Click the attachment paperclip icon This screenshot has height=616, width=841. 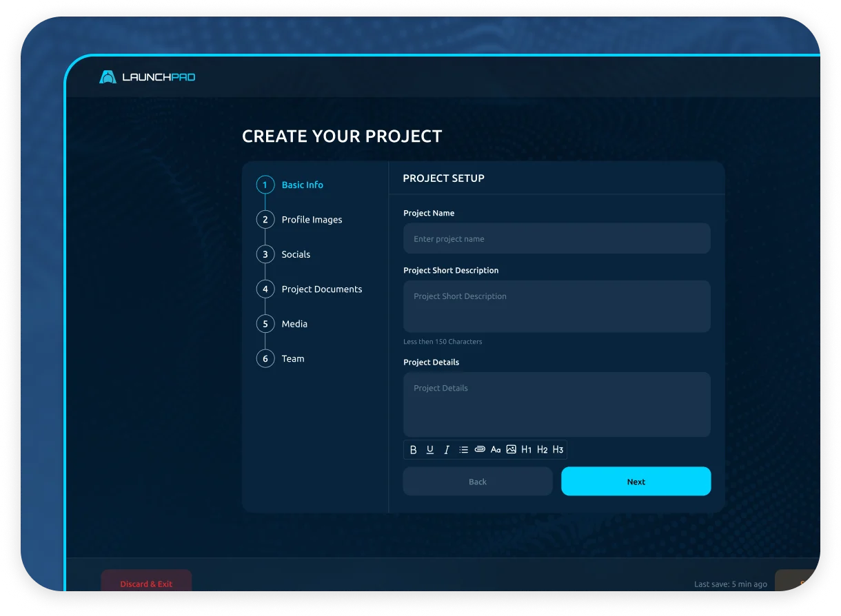(x=480, y=449)
